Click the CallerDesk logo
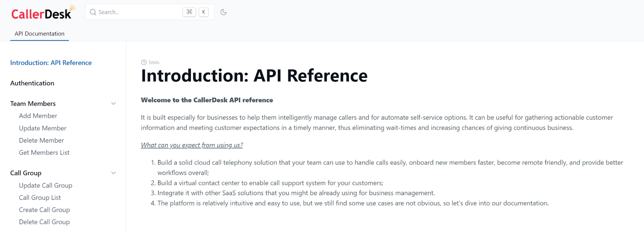 click(x=43, y=12)
